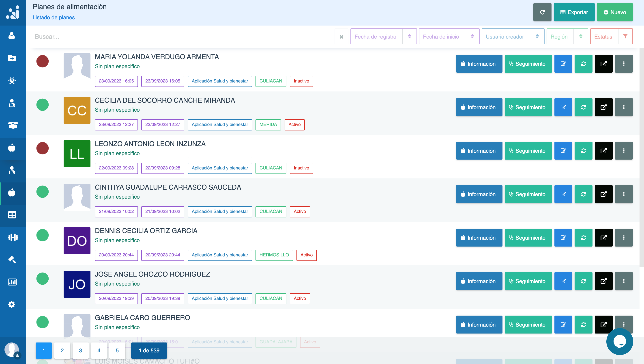Toggle green status dot for Gabriela Caro Guerrero
This screenshot has height=364, width=644.
pyautogui.click(x=43, y=322)
